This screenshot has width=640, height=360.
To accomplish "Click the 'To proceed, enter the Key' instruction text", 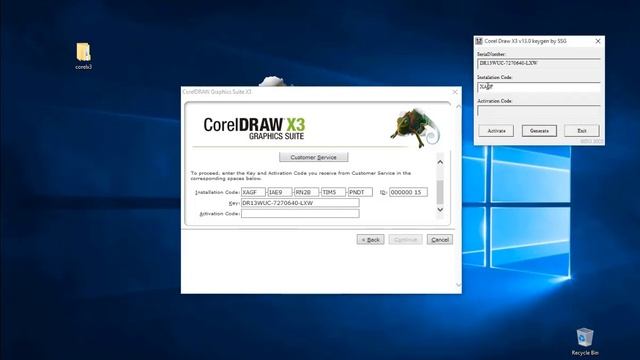I will point(301,176).
